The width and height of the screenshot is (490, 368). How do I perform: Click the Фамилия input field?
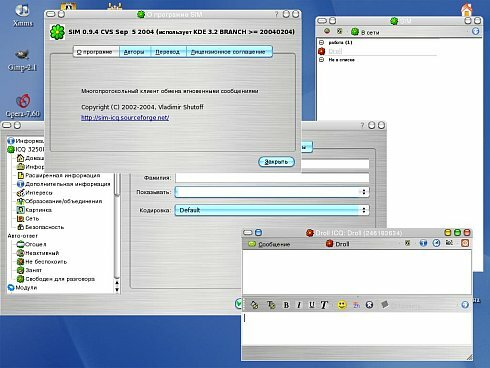click(272, 178)
